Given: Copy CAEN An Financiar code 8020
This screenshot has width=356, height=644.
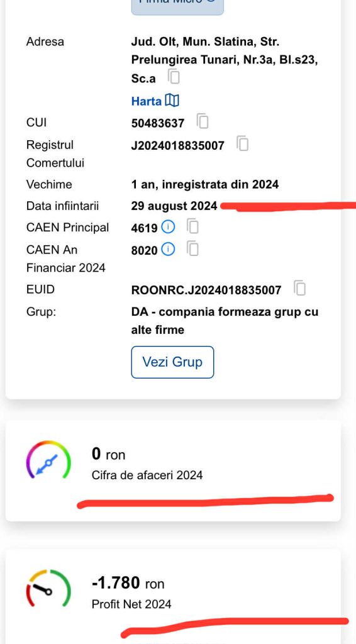Looking at the screenshot, I should tap(192, 248).
